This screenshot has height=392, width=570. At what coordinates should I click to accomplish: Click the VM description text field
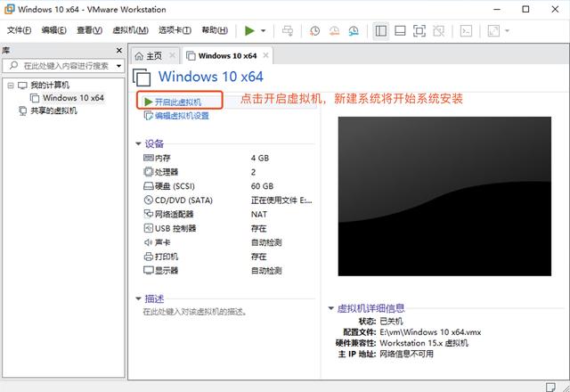(195, 312)
